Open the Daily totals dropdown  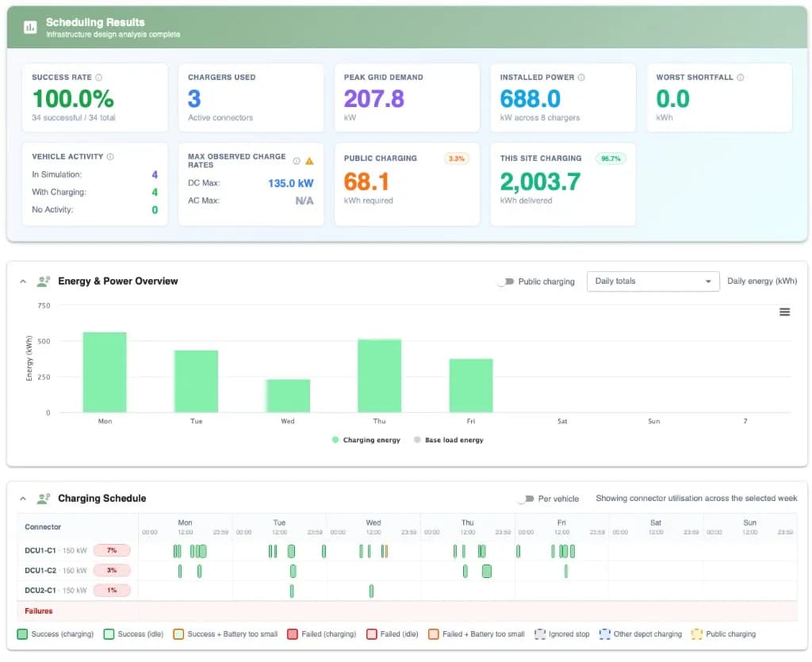(653, 281)
